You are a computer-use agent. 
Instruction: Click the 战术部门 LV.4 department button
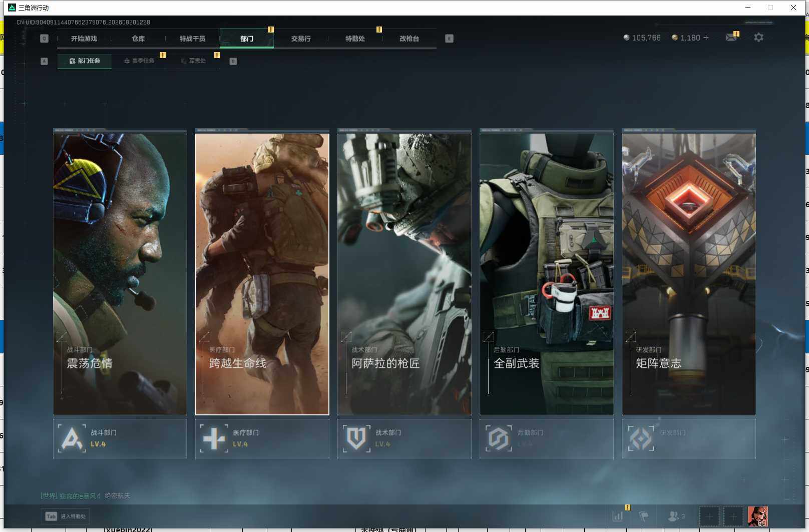(404, 438)
